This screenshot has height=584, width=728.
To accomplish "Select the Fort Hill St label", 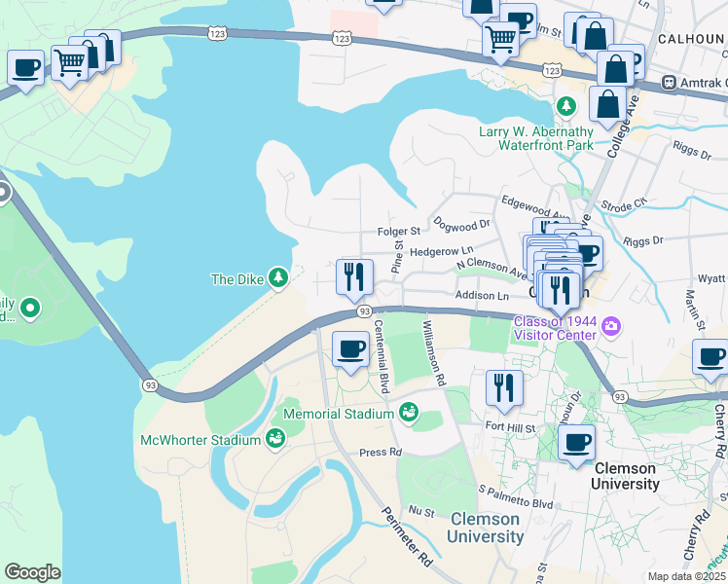I will 510,426.
